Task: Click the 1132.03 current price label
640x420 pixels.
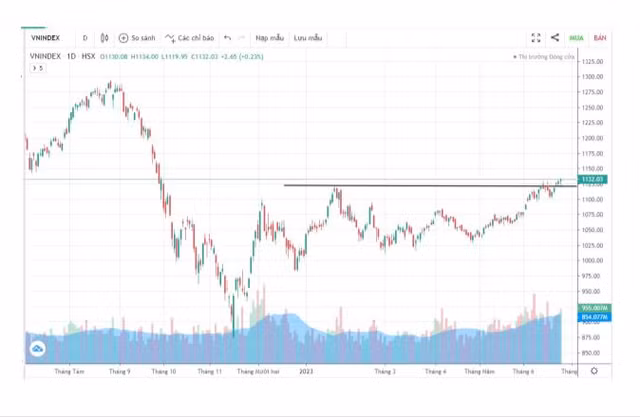Action: (x=593, y=180)
